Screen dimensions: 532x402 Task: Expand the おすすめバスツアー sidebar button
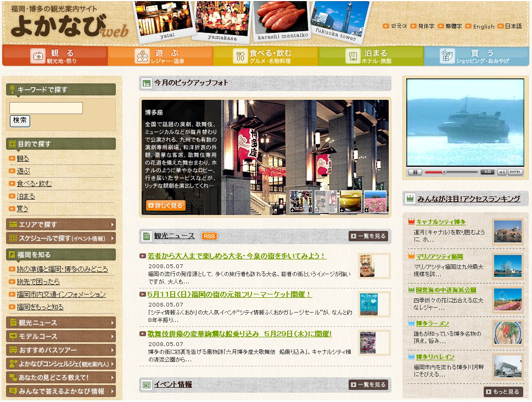[x=61, y=350]
